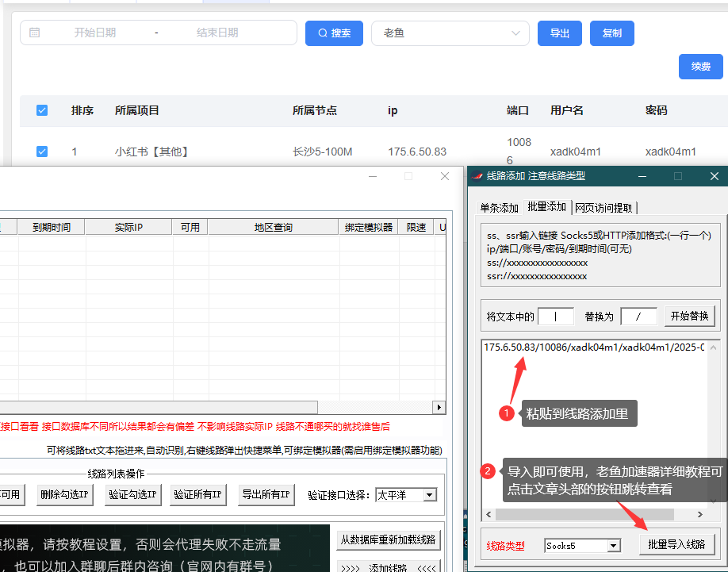Image resolution: width=728 pixels, height=572 pixels.
Task: Click the up arrow of text area scrollbar
Action: [x=712, y=347]
